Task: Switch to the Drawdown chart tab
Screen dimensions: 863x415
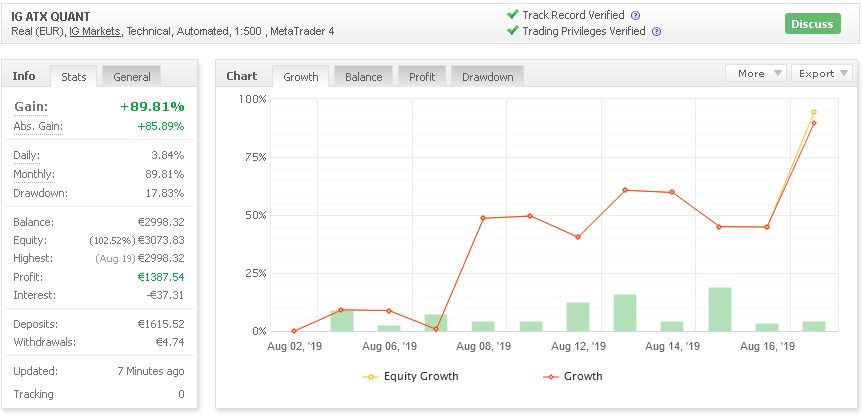Action: (x=487, y=77)
